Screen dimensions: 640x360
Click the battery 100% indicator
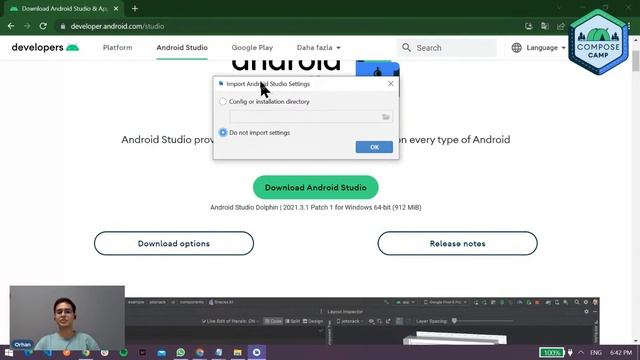pos(551,352)
